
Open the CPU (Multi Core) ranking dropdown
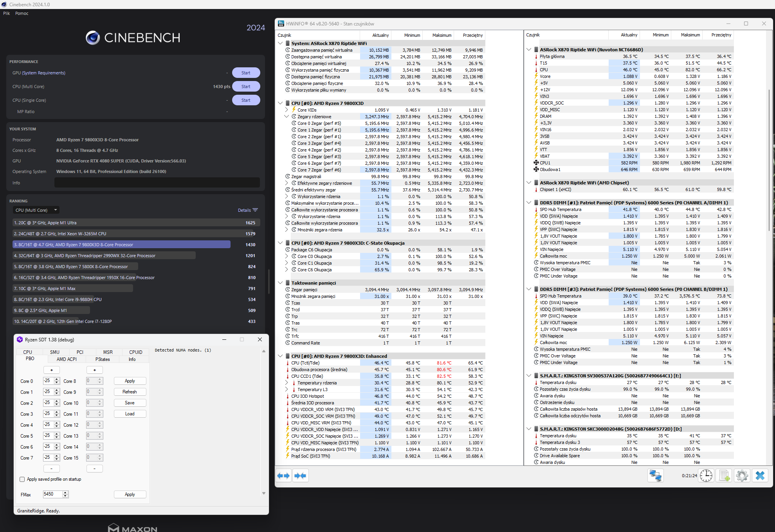pos(36,210)
